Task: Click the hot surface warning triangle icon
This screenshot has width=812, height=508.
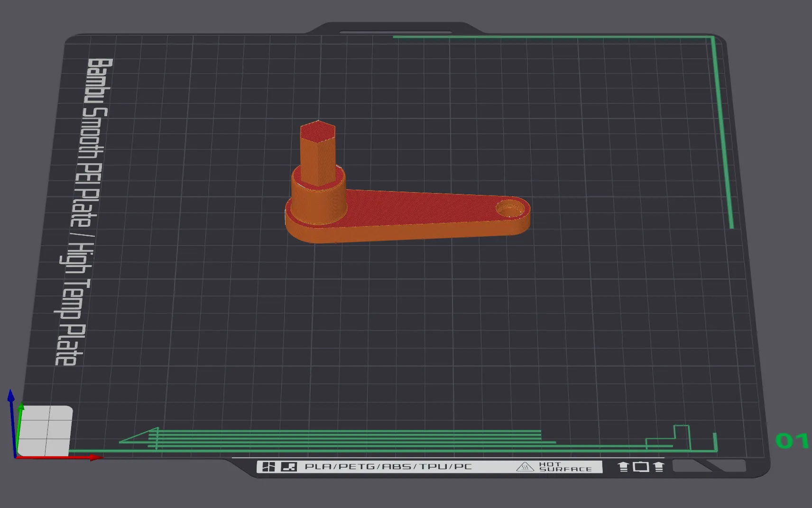Action: (525, 467)
